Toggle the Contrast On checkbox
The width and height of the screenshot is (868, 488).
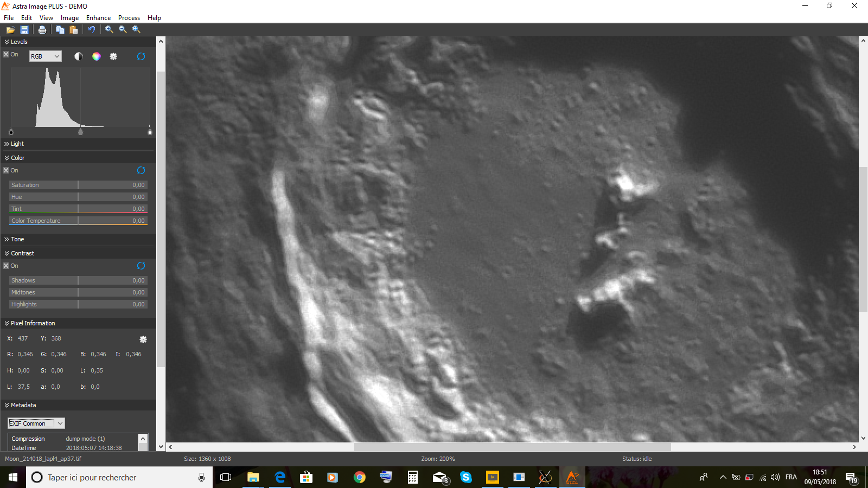(6, 266)
